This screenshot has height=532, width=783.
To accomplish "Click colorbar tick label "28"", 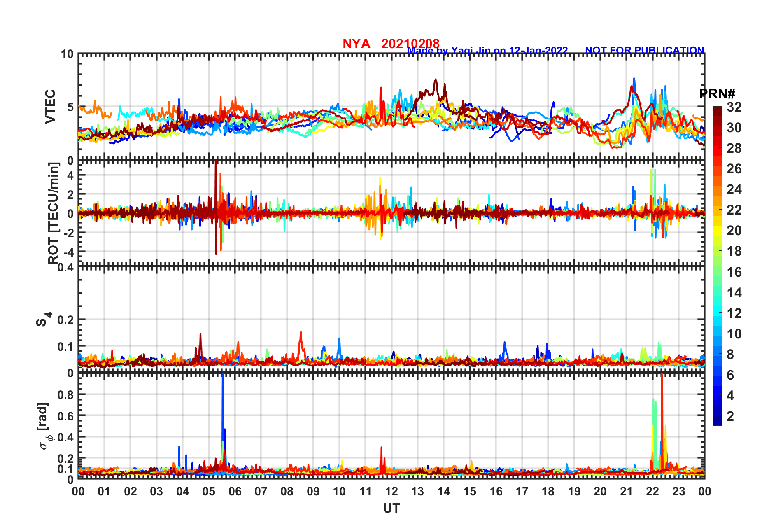I will click(x=734, y=148).
